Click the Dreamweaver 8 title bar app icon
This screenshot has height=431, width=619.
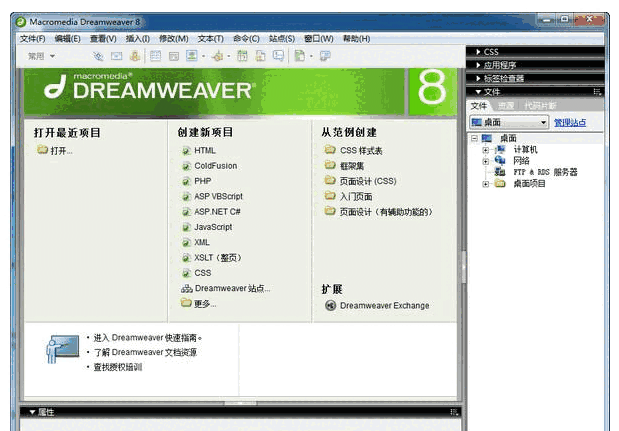pyautogui.click(x=21, y=22)
